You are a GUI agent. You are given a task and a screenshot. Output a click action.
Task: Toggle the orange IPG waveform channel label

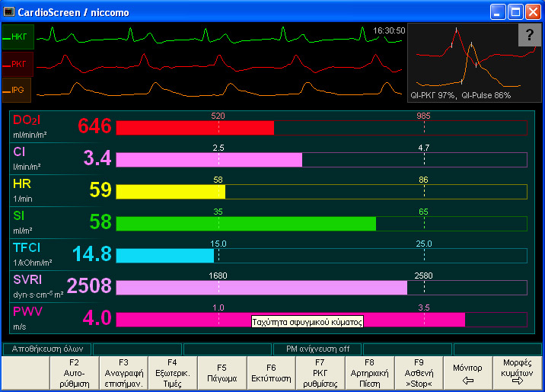coord(17,91)
